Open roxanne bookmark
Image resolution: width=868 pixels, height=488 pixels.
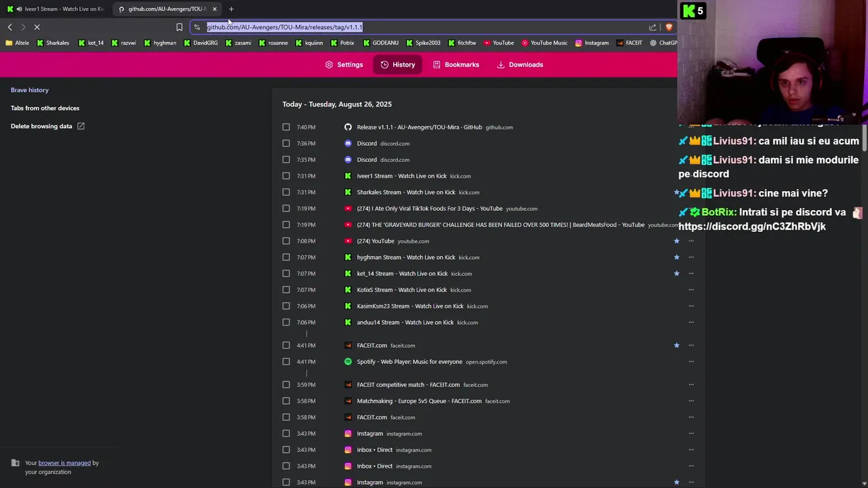273,43
